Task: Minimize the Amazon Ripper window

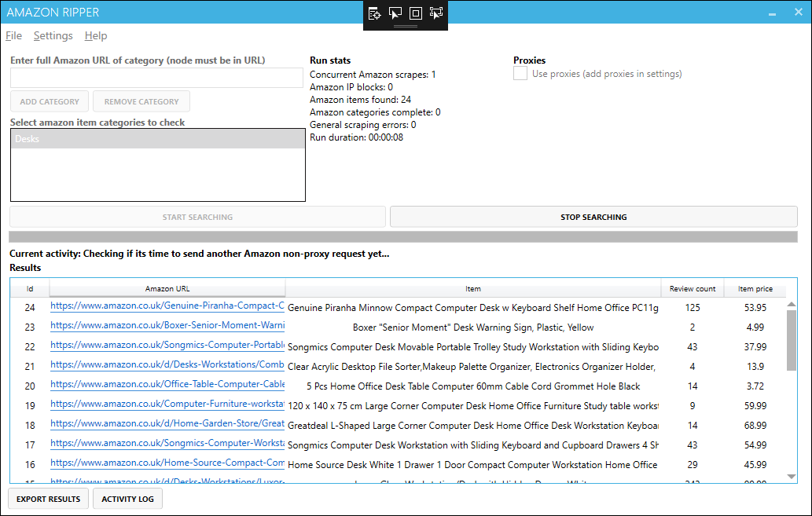Action: point(772,13)
